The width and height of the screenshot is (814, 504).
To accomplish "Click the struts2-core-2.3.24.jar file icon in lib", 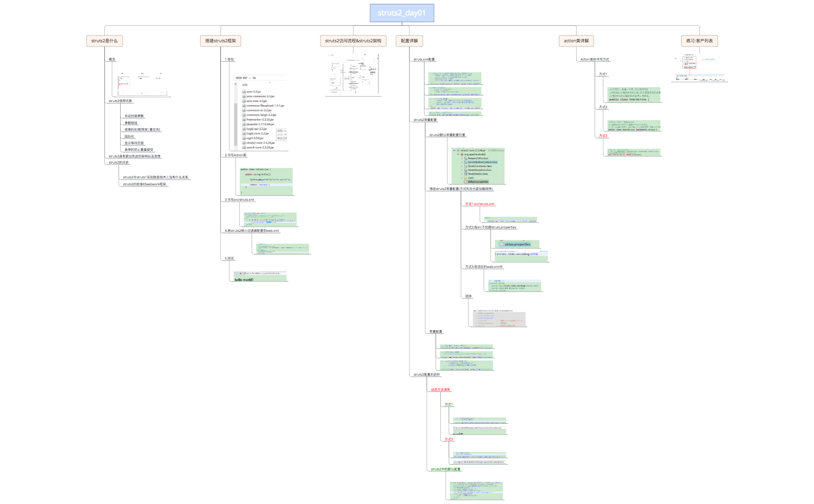I will pos(244,143).
